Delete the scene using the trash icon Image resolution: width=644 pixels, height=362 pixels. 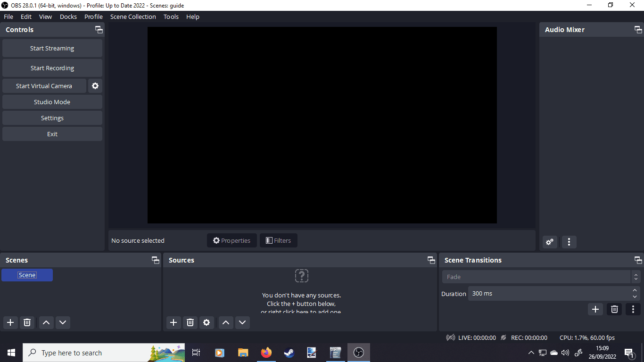27,322
